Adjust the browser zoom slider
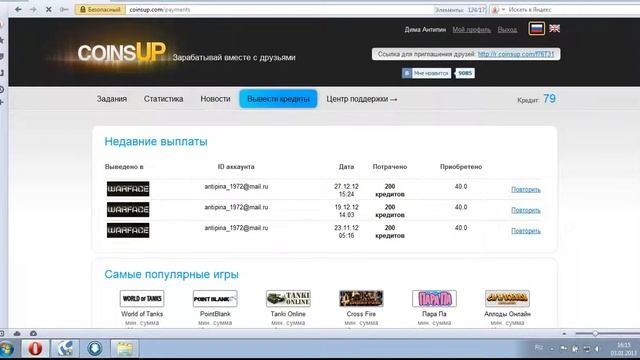Viewport: 640px width, 360px height. click(x=595, y=333)
